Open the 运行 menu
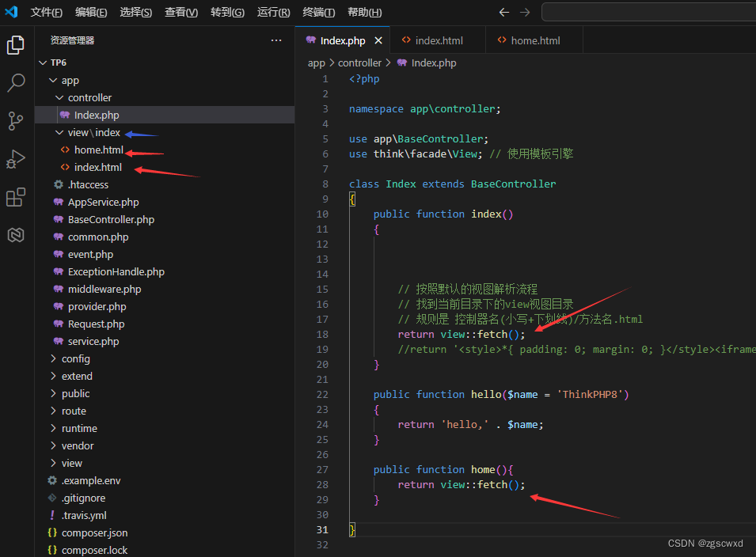 pyautogui.click(x=273, y=13)
